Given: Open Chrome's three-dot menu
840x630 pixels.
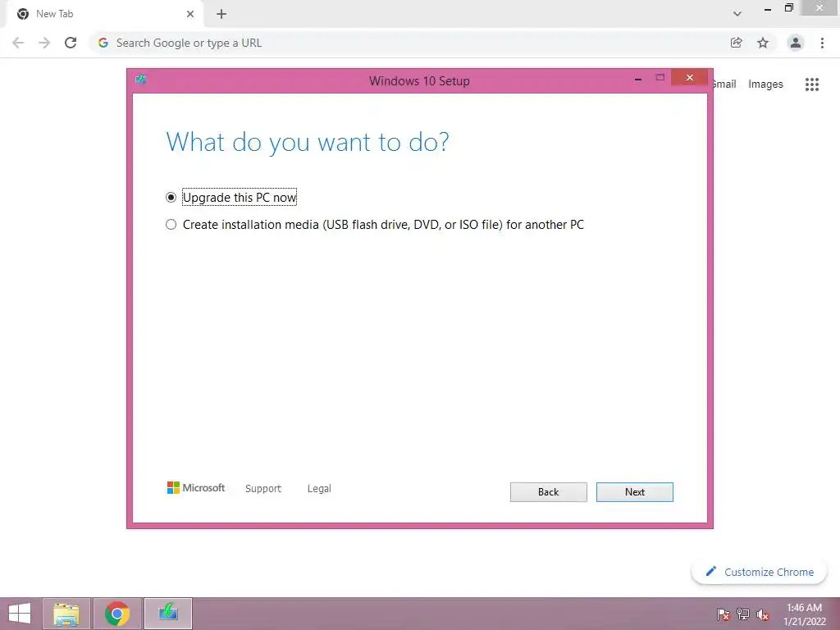Looking at the screenshot, I should [822, 43].
